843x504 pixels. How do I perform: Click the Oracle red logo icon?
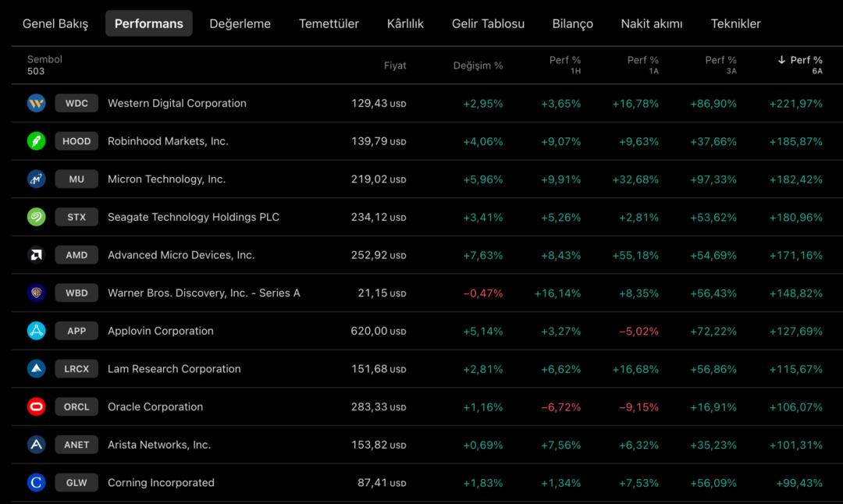[37, 406]
